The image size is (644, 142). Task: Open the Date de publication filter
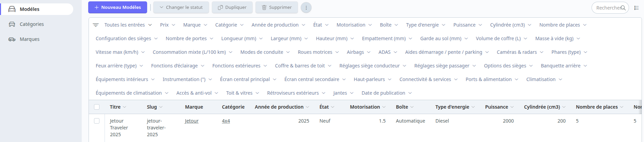point(387,93)
